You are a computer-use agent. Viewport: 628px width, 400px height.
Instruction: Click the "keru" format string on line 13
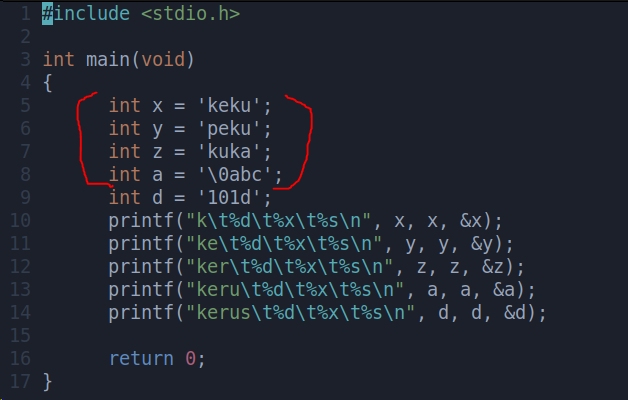pyautogui.click(x=295, y=289)
